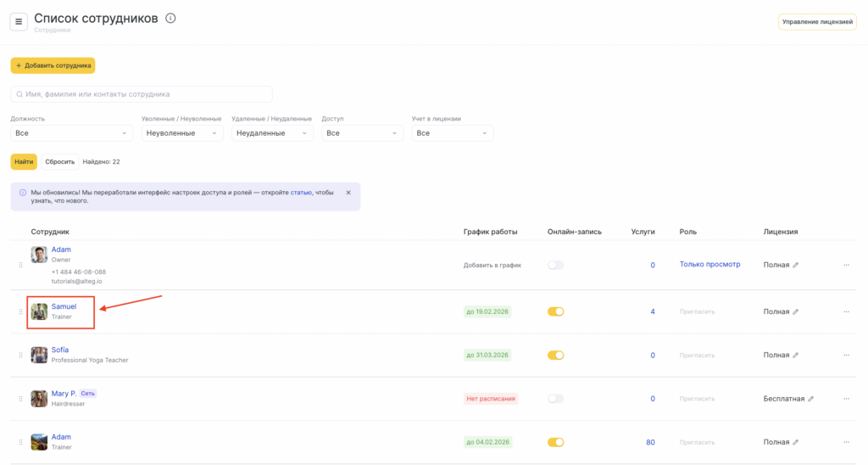Expand the Доступ filter dropdown
The width and height of the screenshot is (868, 465).
(x=362, y=133)
